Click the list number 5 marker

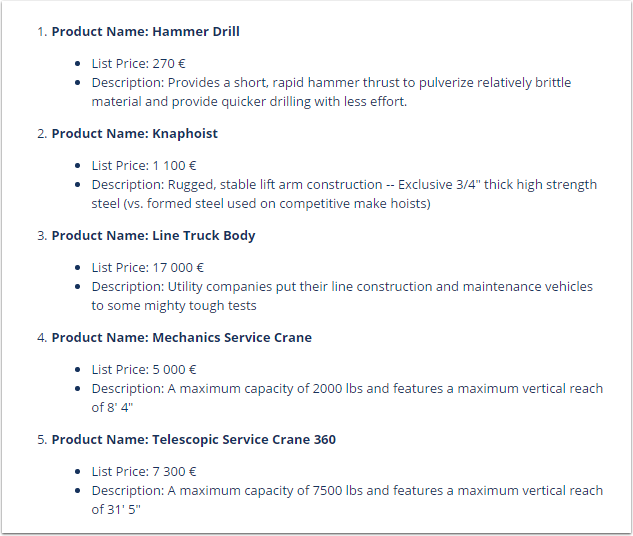(x=42, y=440)
